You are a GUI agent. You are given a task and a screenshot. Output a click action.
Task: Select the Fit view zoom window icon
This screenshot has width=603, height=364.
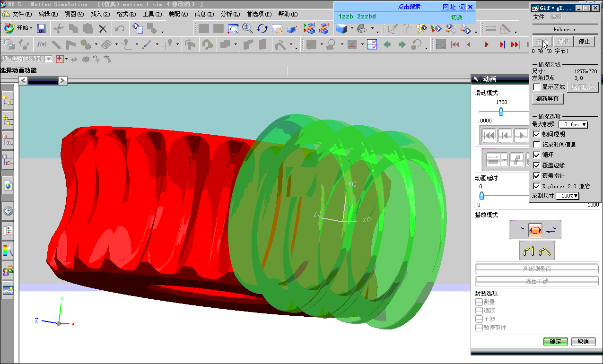coord(233,28)
